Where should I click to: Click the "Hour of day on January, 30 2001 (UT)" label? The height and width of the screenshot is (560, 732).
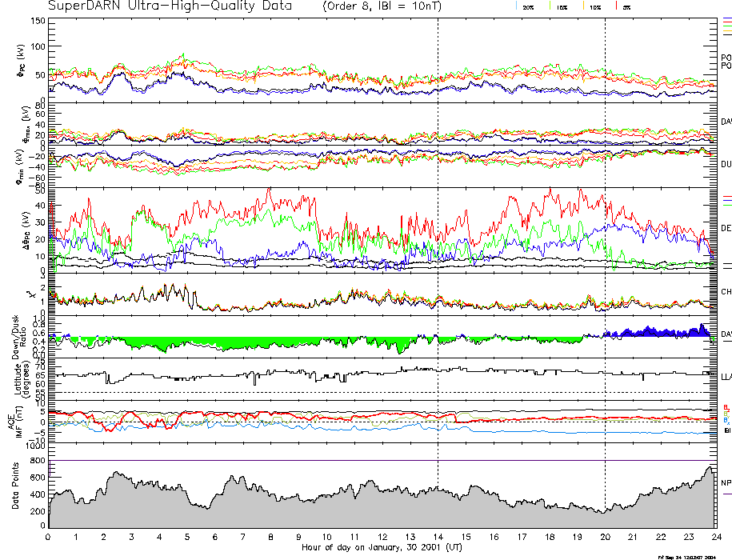point(382,548)
